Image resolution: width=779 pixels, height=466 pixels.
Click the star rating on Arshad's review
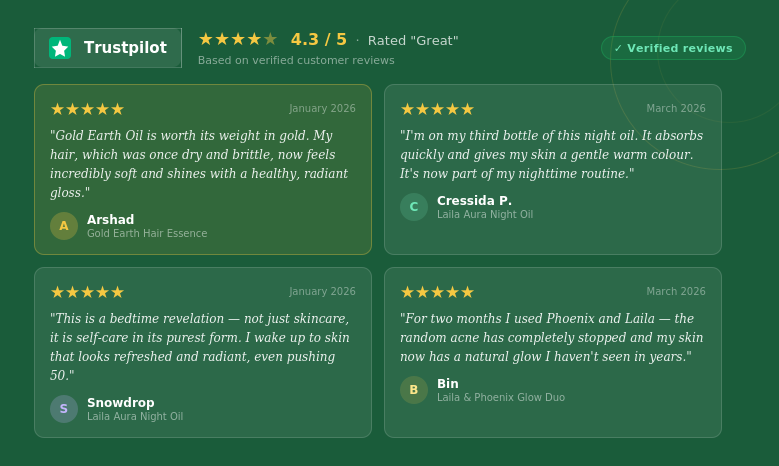tap(87, 109)
